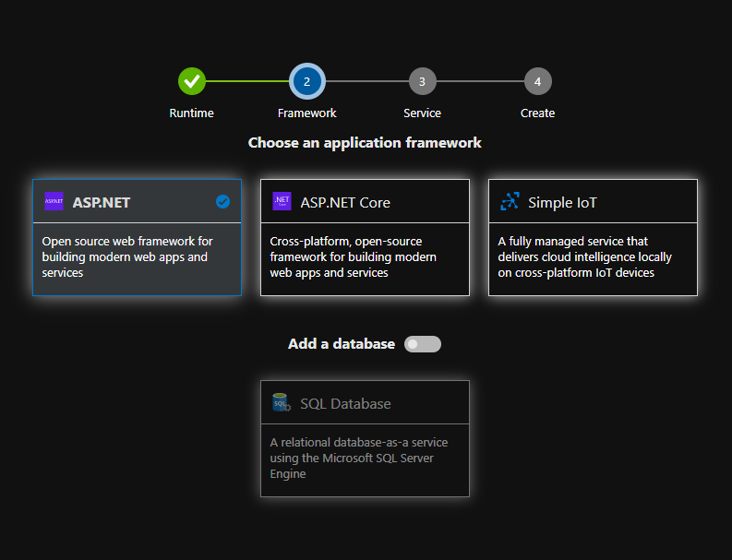Select step 2 Framework circle
The height and width of the screenshot is (560, 732).
[306, 81]
